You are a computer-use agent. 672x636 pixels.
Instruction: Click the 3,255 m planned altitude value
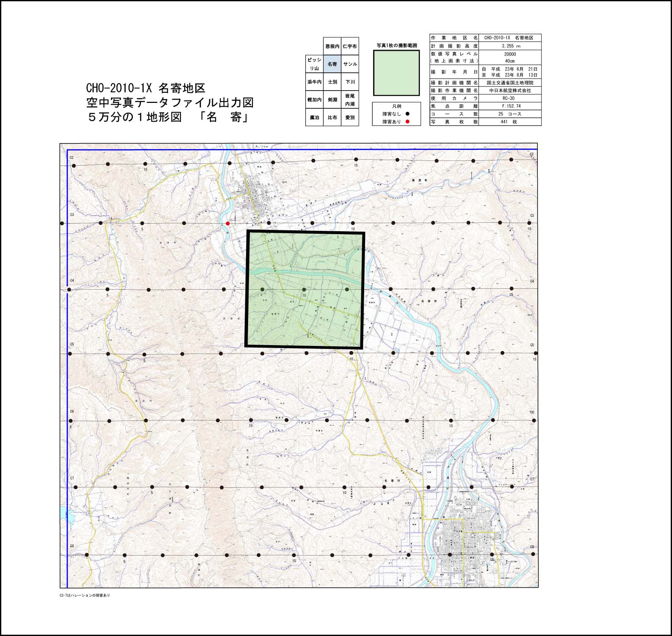tap(510, 46)
